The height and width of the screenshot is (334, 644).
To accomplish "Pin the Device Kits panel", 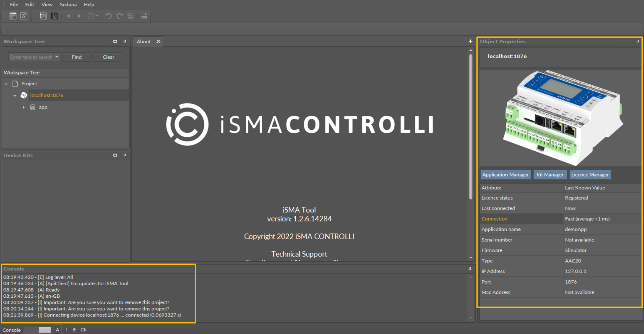I will tap(125, 155).
